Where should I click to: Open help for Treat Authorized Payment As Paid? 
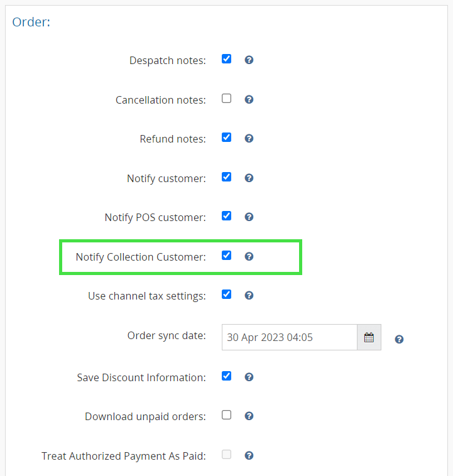[249, 455]
